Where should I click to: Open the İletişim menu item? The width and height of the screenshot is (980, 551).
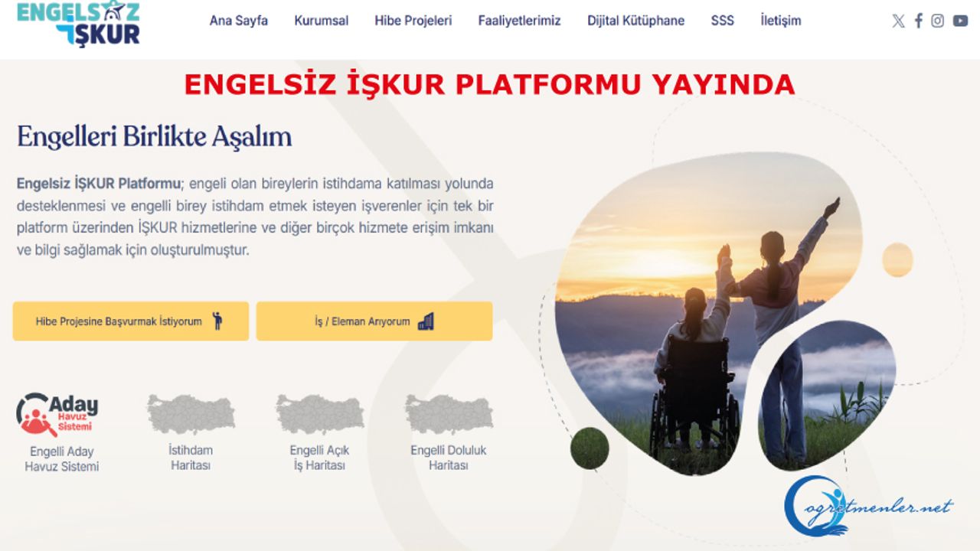pos(781,21)
